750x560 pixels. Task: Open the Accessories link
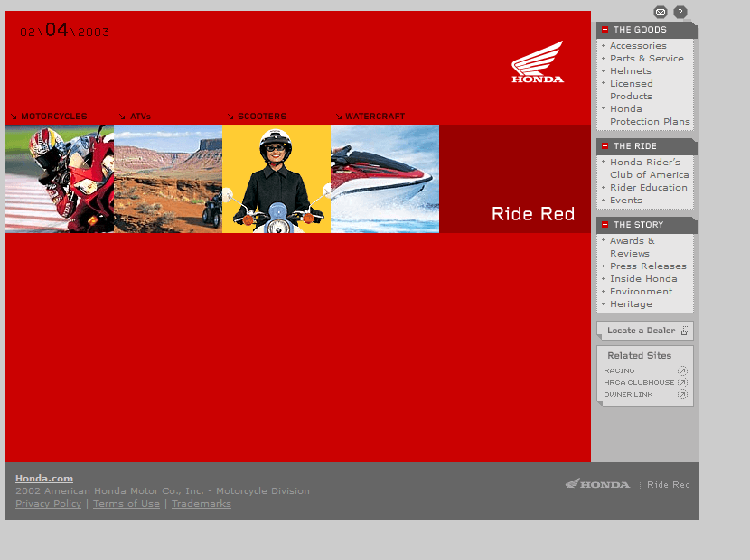click(x=638, y=46)
